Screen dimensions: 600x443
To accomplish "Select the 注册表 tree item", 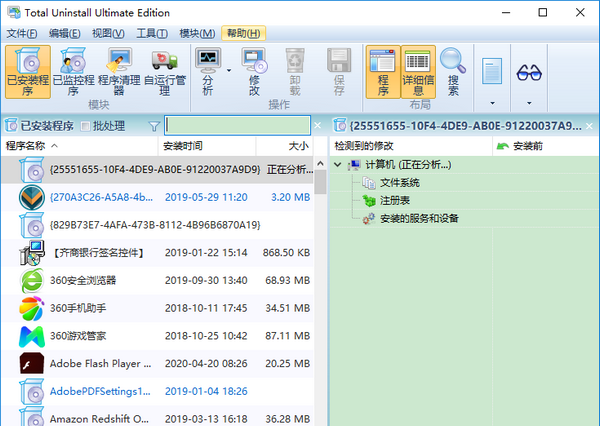I will [x=395, y=200].
